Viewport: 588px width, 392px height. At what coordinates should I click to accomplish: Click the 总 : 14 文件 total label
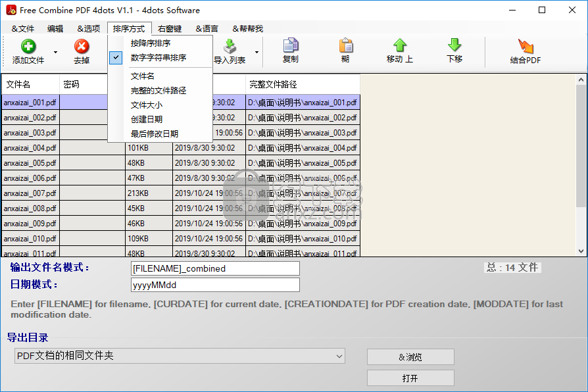pos(512,268)
